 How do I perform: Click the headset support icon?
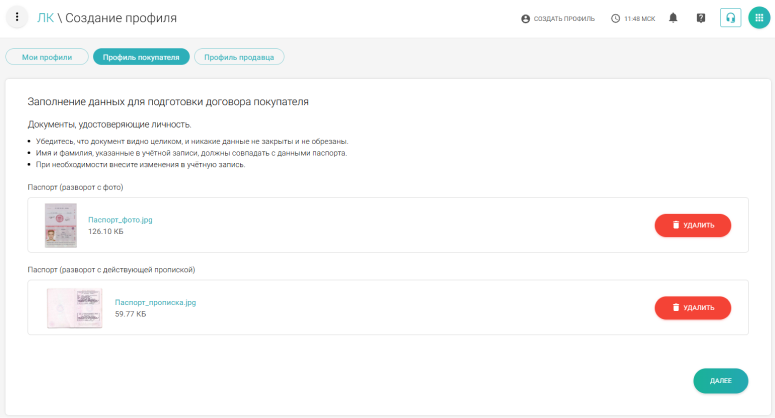(x=730, y=18)
